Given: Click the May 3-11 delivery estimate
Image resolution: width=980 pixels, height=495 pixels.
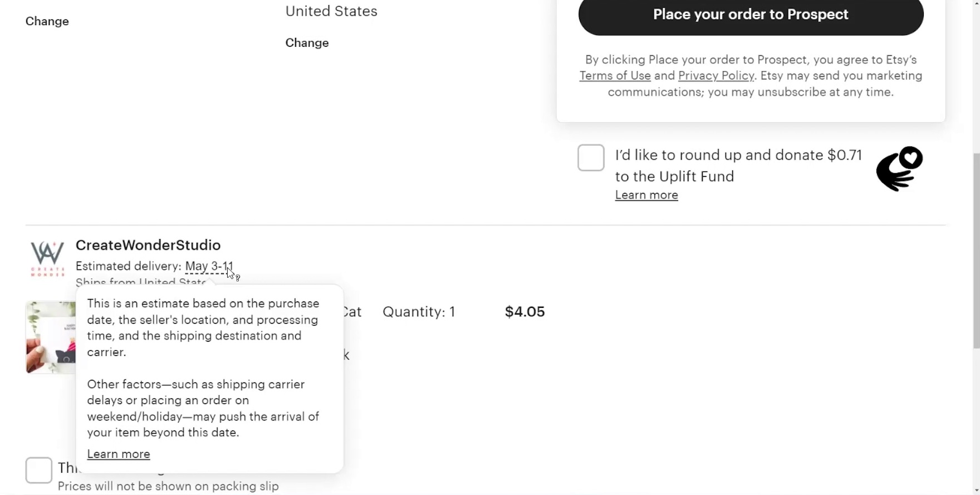Looking at the screenshot, I should (209, 266).
